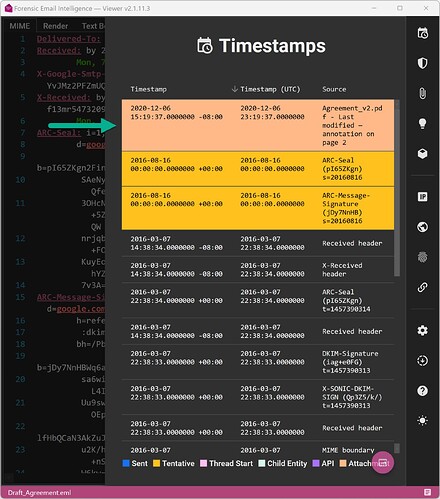Click the pink floating action button
The height and width of the screenshot is (499, 440).
[x=383, y=462]
